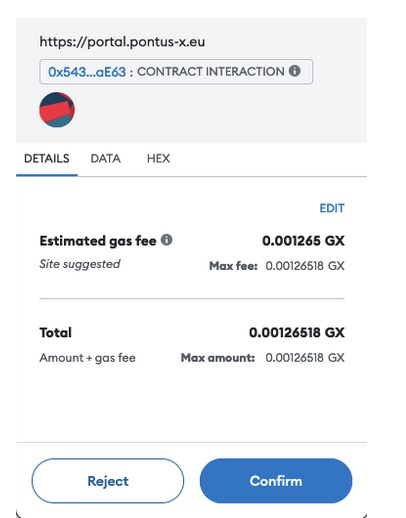
Task: Click the Site suggested text
Action: click(80, 264)
